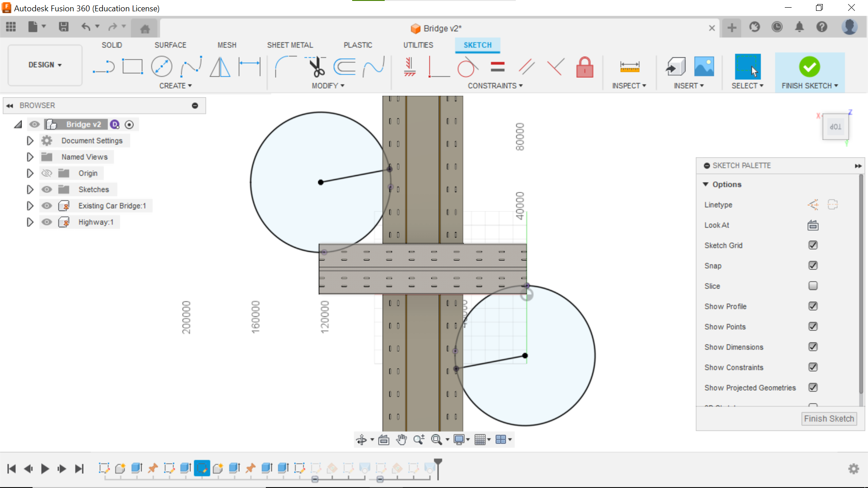Choose the Fillet tool

point(285,67)
